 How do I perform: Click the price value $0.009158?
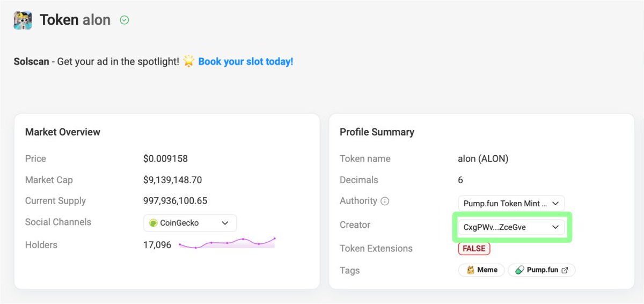point(165,159)
